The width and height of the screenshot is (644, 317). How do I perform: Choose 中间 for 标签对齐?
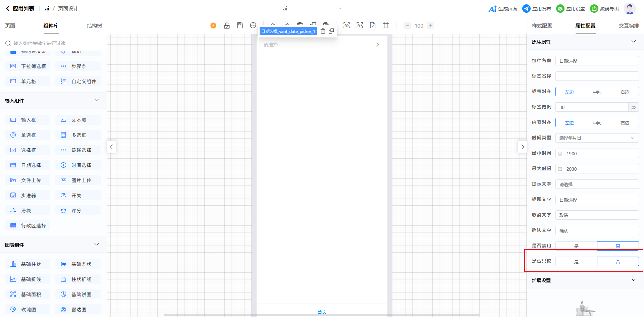point(597,92)
